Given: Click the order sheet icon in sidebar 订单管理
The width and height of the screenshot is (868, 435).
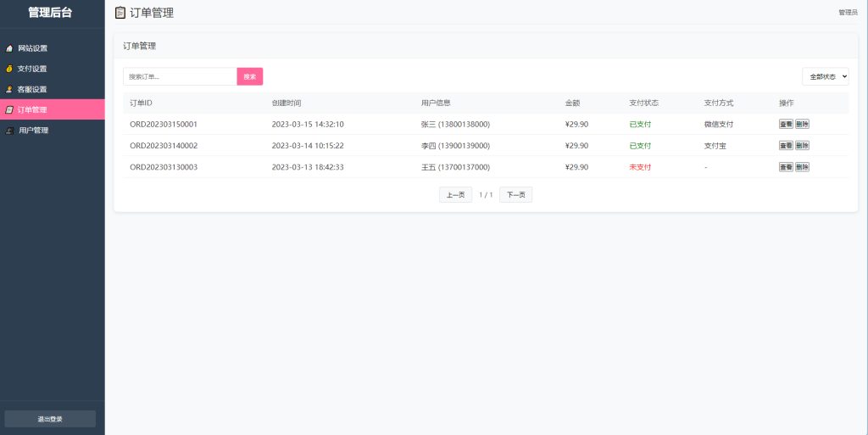Looking at the screenshot, I should (9, 109).
